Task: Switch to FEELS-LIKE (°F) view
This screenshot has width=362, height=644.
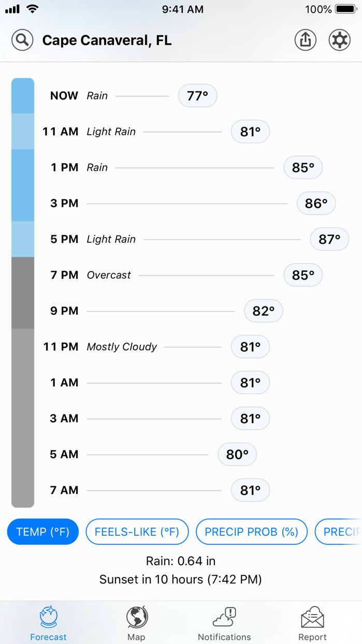Action: pos(137,532)
